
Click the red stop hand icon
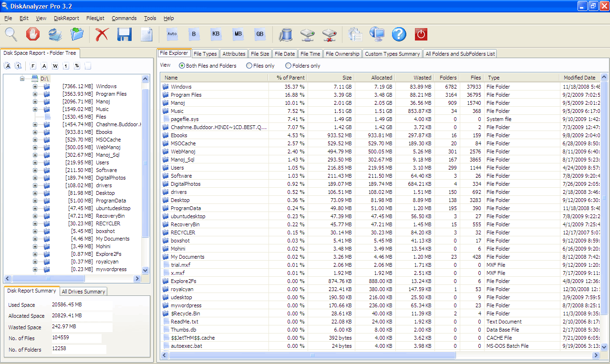(x=32, y=34)
